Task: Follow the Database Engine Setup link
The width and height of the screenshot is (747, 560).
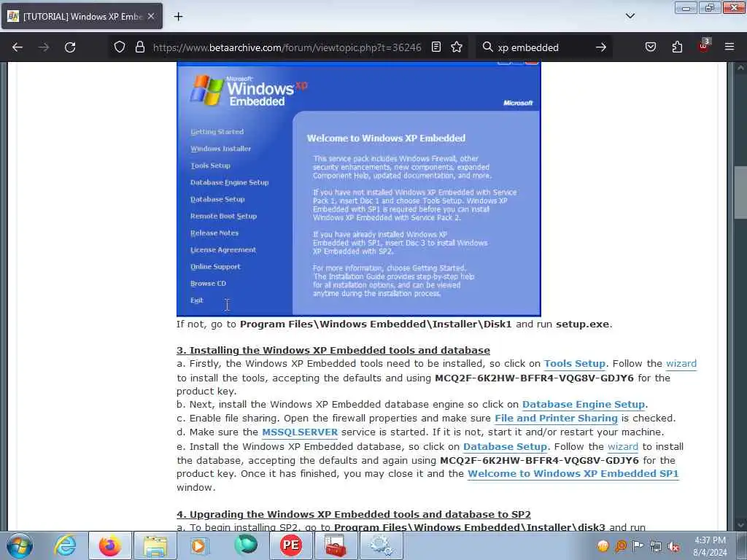Action: click(x=584, y=404)
